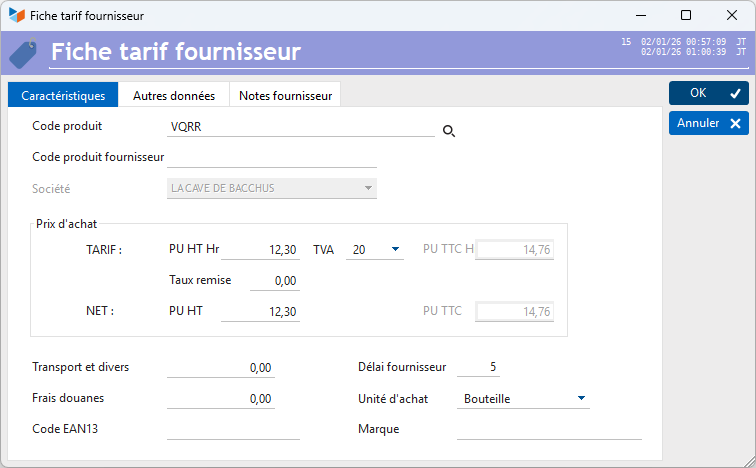Open the Notes fournisseur tab
756x468 pixels.
pyautogui.click(x=285, y=96)
